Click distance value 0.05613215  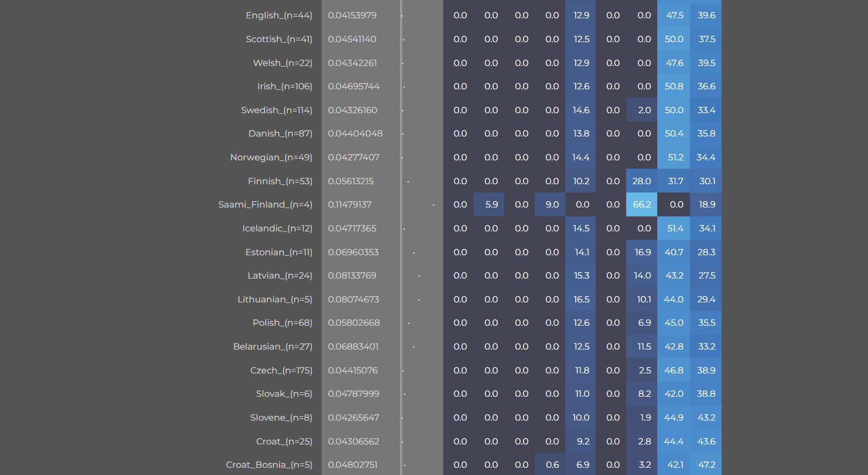351,181
